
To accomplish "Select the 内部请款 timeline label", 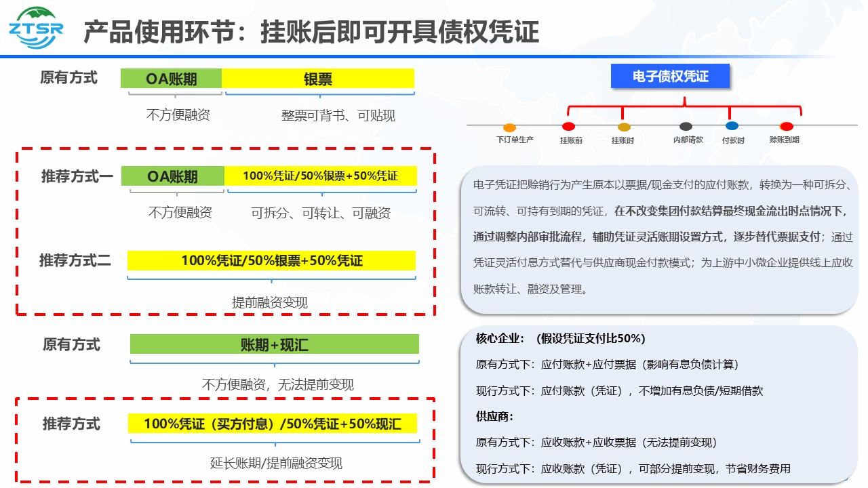I will (x=688, y=140).
